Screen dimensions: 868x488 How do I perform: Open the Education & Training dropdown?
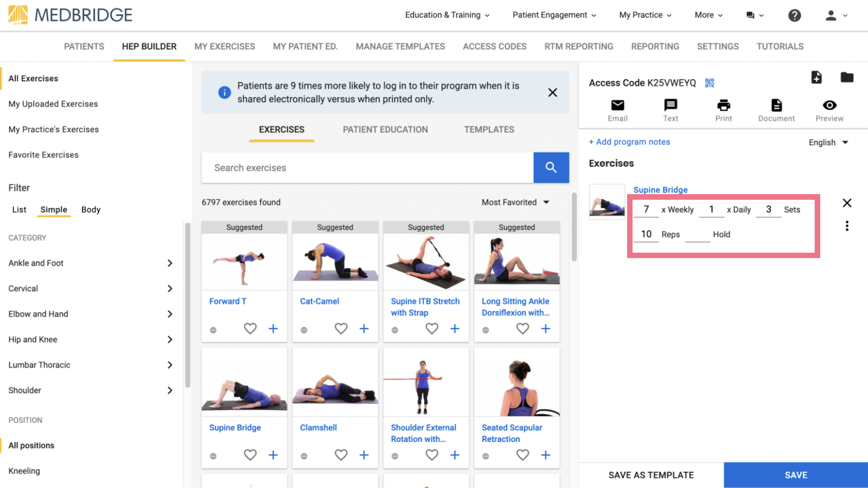(x=448, y=15)
